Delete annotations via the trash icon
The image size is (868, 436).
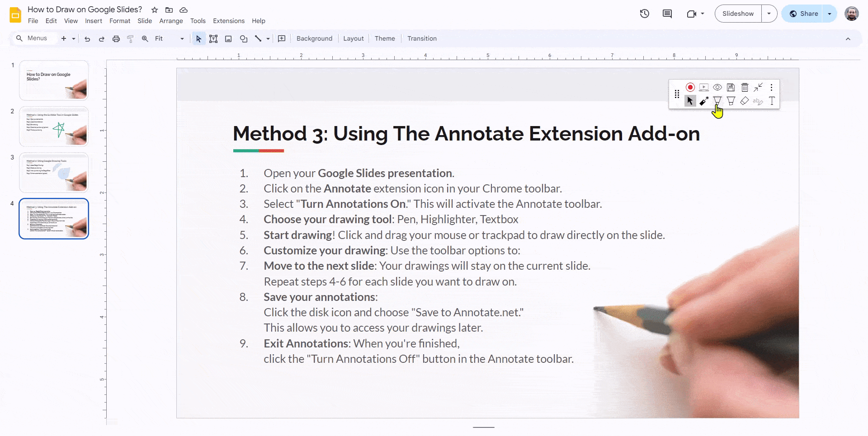[745, 87]
